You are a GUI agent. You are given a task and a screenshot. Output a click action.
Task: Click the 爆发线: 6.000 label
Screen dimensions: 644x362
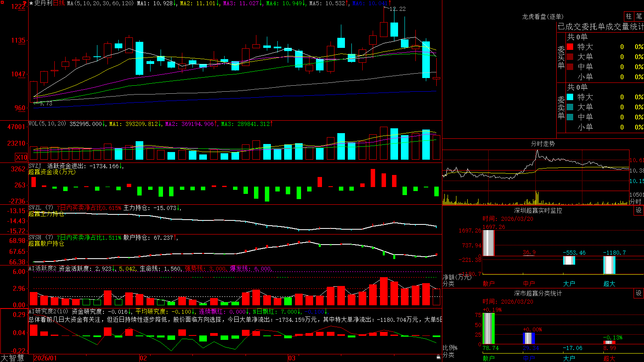[251, 268]
